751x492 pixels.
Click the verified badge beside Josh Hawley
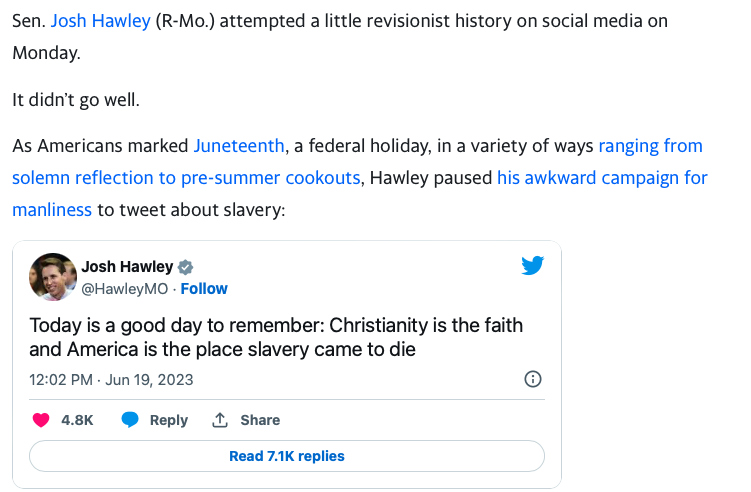185,267
